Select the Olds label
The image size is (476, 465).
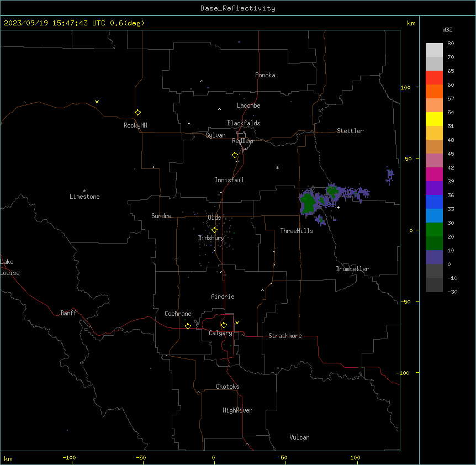click(x=214, y=218)
